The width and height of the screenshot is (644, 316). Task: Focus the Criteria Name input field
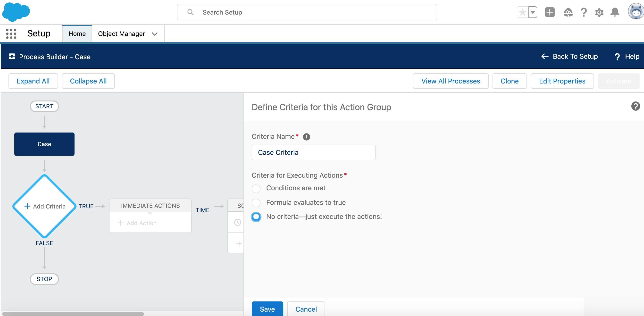coord(313,152)
